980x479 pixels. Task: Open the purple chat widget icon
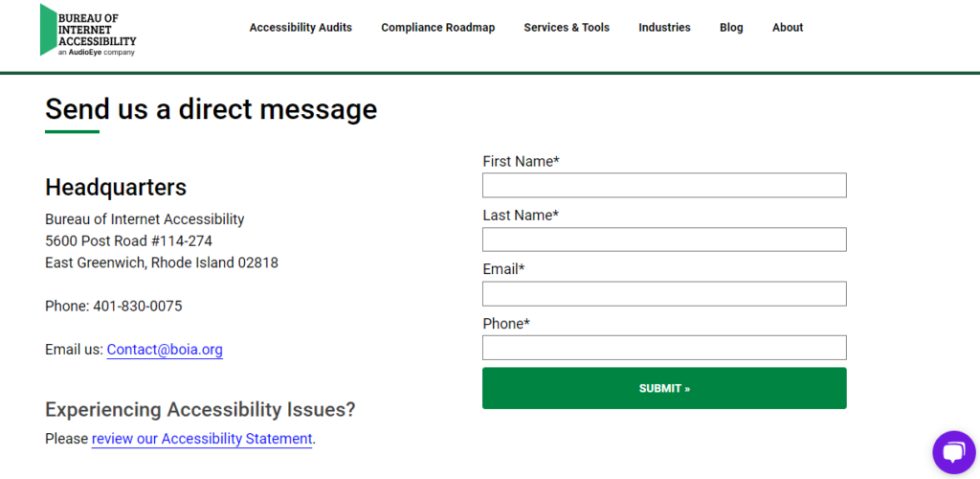click(x=954, y=452)
